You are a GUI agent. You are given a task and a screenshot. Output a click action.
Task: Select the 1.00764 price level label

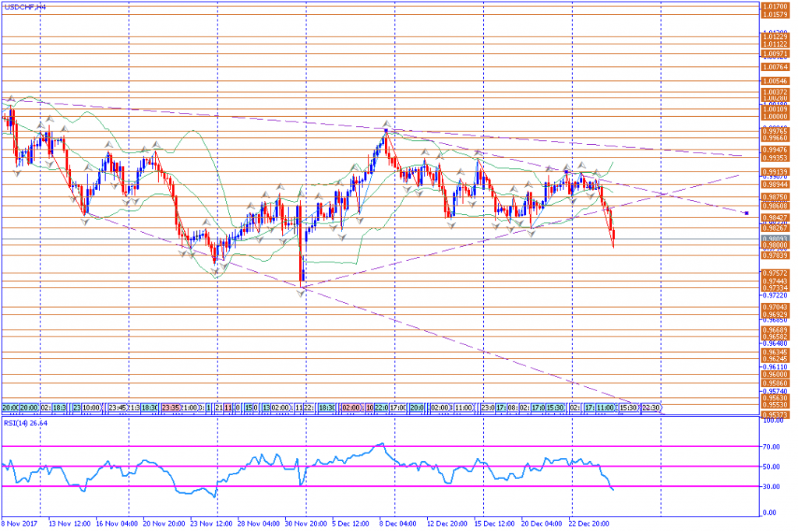pyautogui.click(x=774, y=67)
